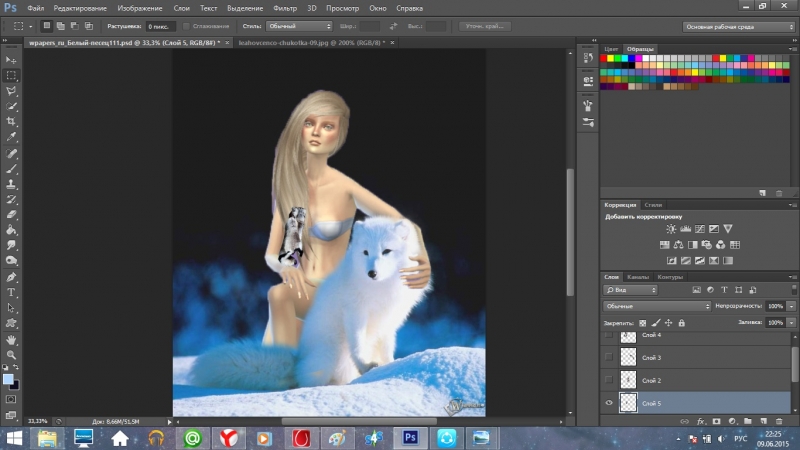Add a Levels adjustment
This screenshot has width=800, height=450.
685,229
